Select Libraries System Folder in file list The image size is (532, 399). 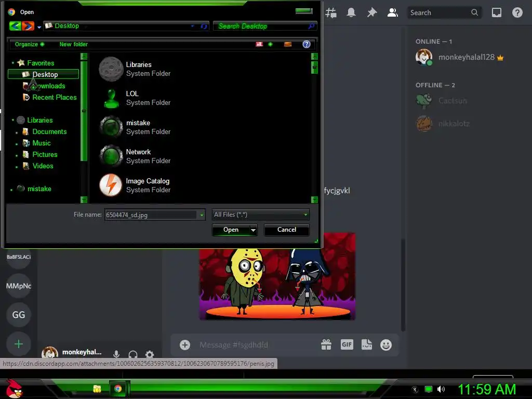pos(135,69)
